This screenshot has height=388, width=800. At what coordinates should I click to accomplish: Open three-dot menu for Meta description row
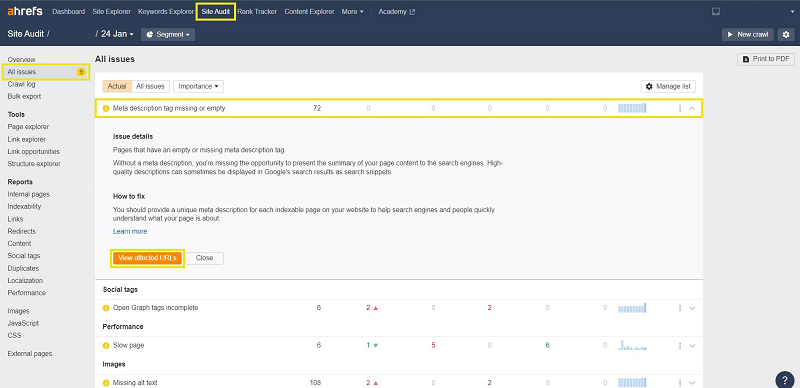tap(680, 108)
